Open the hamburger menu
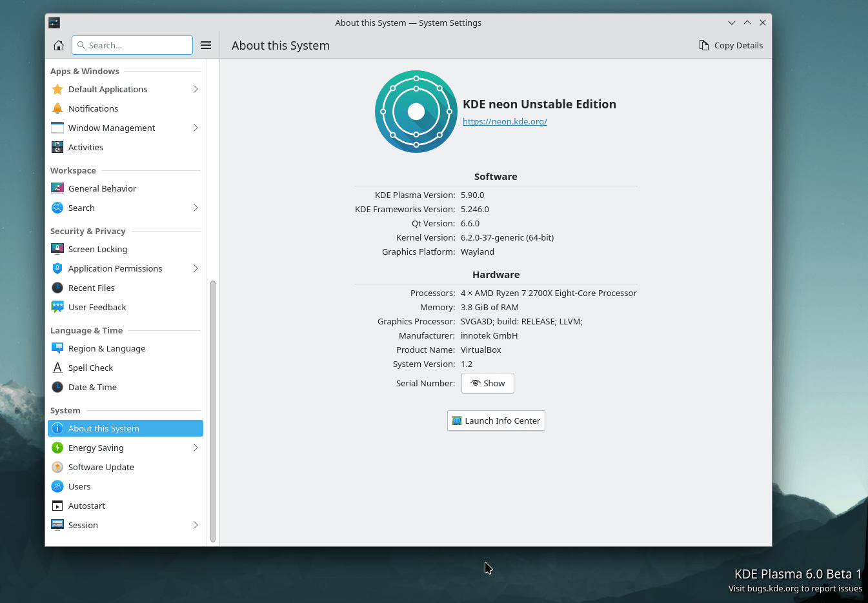Viewport: 868px width, 603px height. (206, 45)
